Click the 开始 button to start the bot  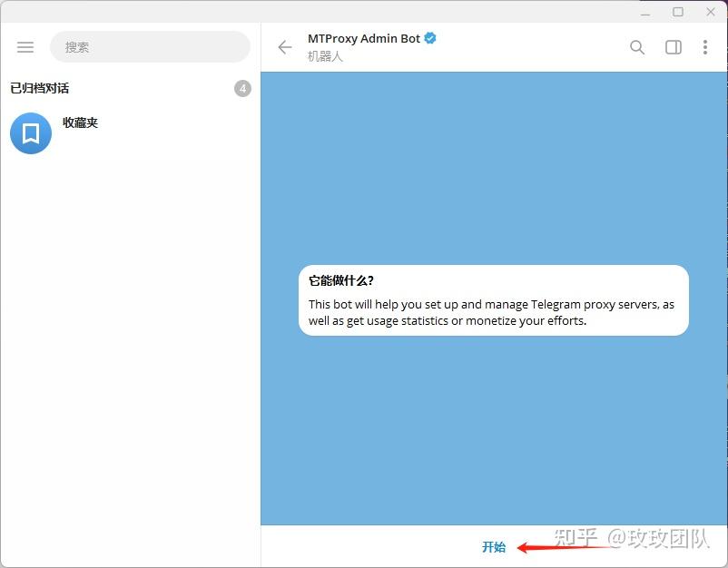click(493, 547)
